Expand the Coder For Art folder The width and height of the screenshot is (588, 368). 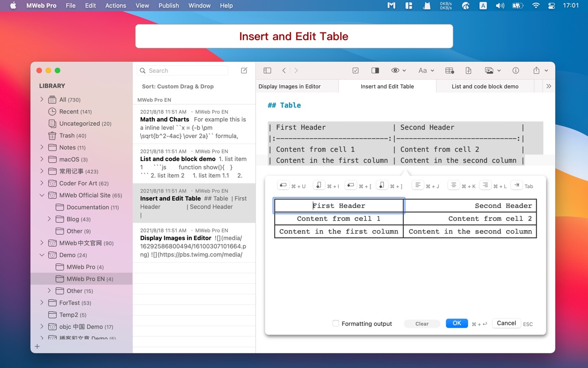tap(42, 183)
